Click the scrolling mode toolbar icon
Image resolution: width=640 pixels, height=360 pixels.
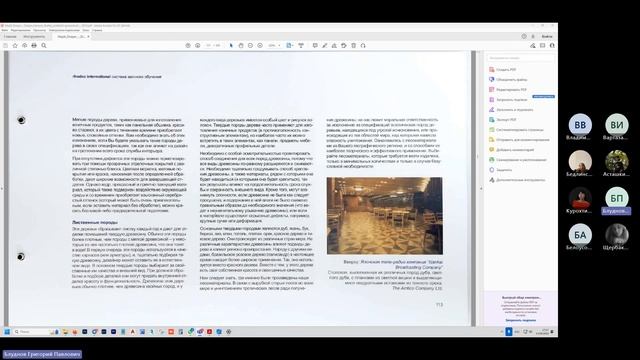tap(301, 46)
